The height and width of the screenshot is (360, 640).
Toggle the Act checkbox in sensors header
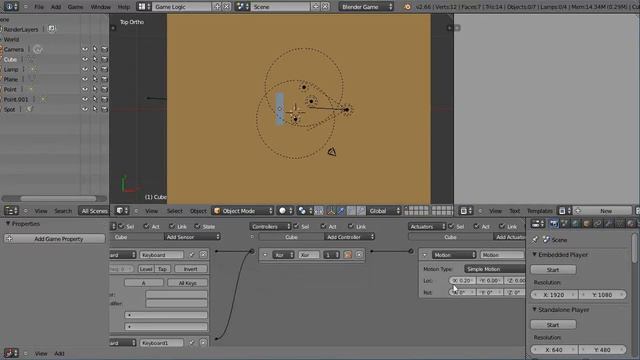click(x=146, y=226)
